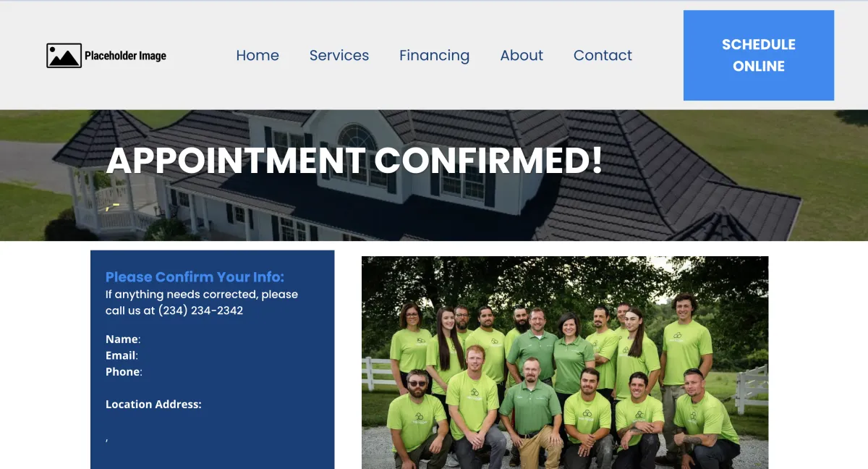868x469 pixels.
Task: Click the "Placeholder Image" logo text
Action: (x=125, y=56)
